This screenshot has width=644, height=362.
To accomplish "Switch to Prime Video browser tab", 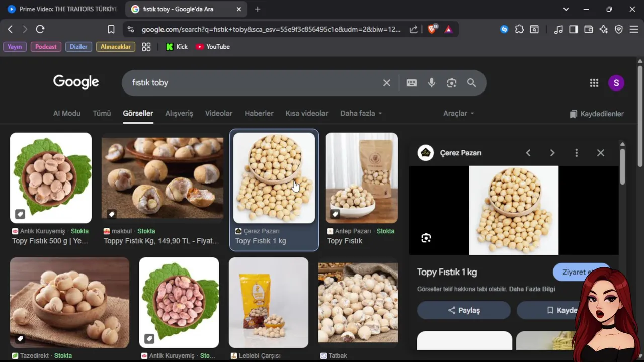I will [x=62, y=9].
